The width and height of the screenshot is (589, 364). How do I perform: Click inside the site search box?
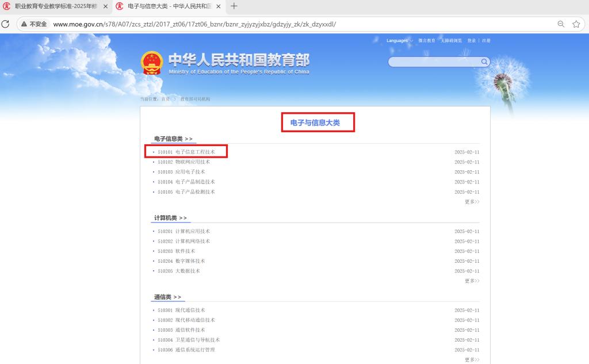(434, 62)
